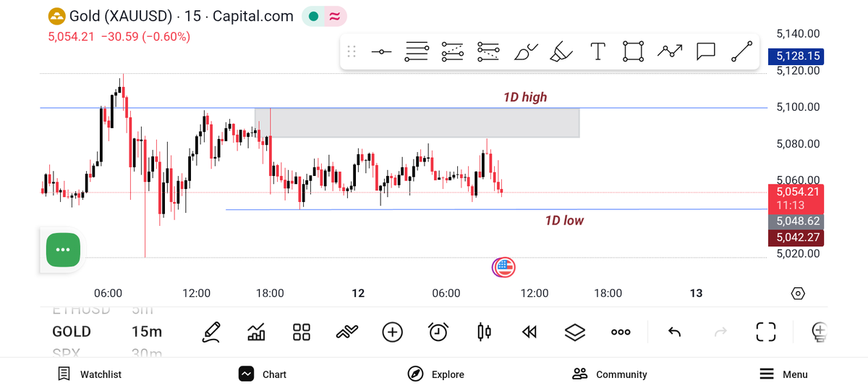Select the gray rectangle zone on chart
The width and height of the screenshot is (868, 391).
point(417,122)
